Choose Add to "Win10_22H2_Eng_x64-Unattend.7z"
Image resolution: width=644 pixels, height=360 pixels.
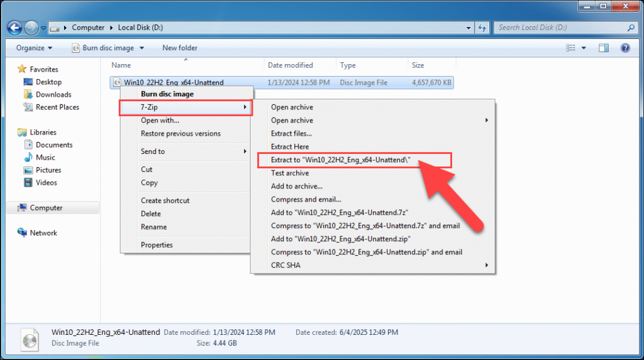373,212
